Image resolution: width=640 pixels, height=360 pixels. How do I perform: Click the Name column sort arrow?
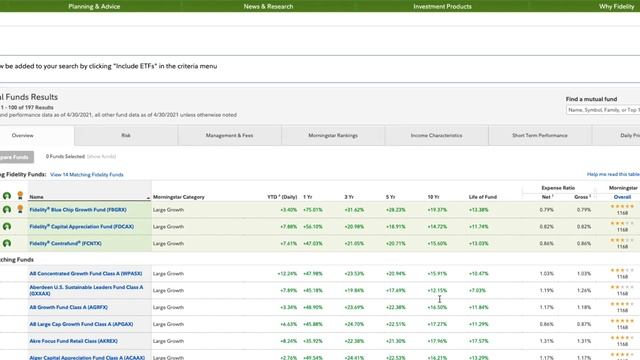pos(148,198)
